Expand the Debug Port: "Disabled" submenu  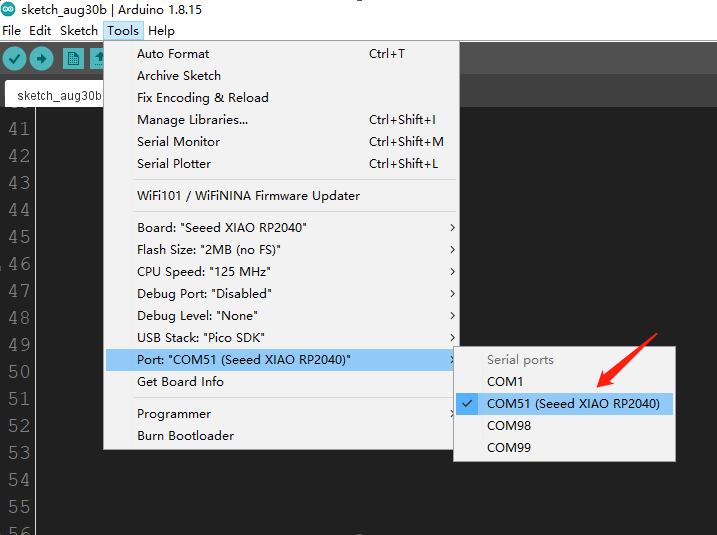pyautogui.click(x=281, y=293)
